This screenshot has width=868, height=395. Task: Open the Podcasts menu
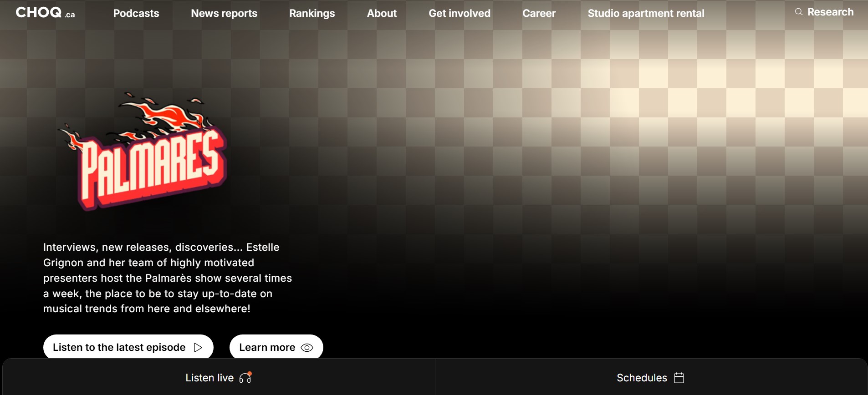(136, 13)
